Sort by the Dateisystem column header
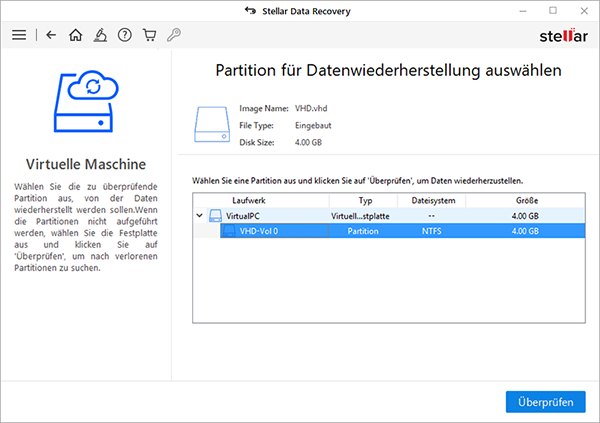This screenshot has width=600, height=423. coord(432,201)
